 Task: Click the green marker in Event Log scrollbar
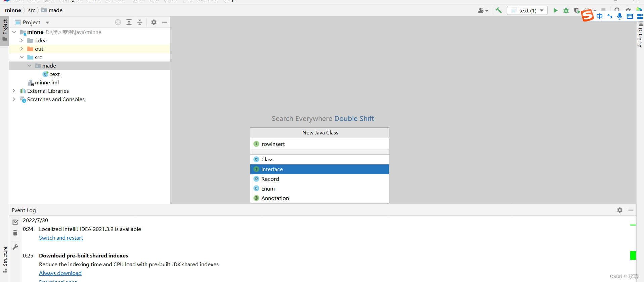coord(633,255)
